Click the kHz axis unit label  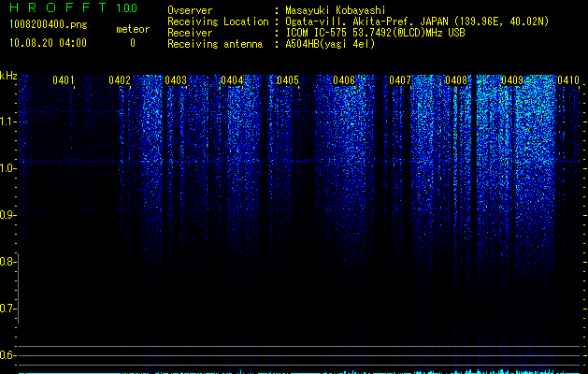[x=8, y=76]
